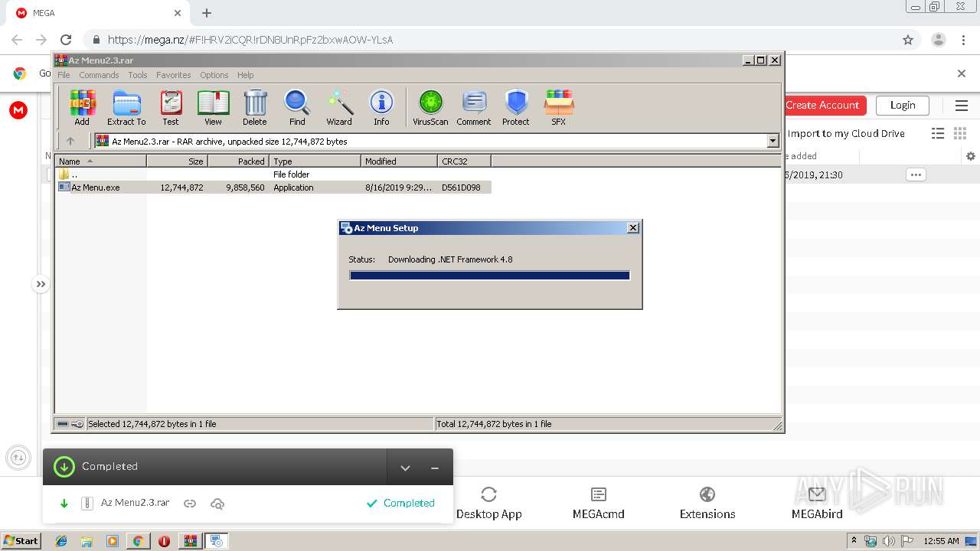Open MEGA hamburger menu
Screen dimensions: 980x551
[x=962, y=106]
